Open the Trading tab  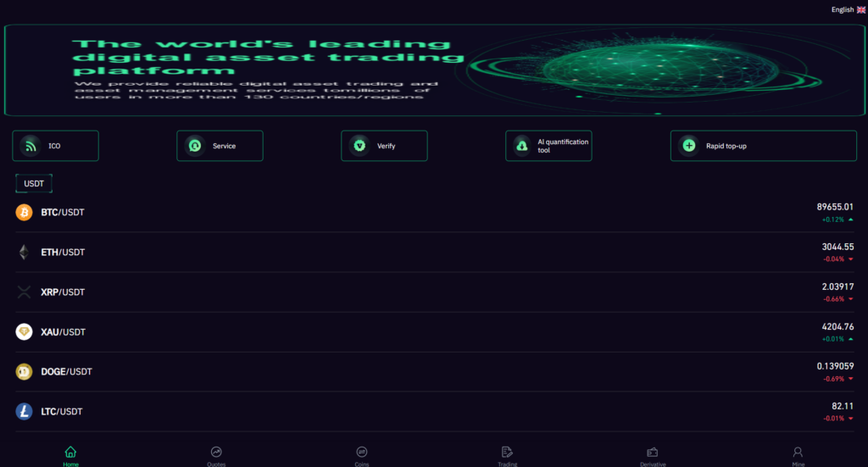point(507,457)
